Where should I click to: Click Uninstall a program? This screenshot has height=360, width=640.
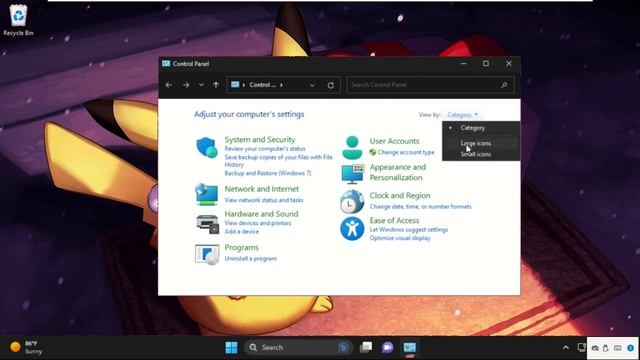coord(251,258)
